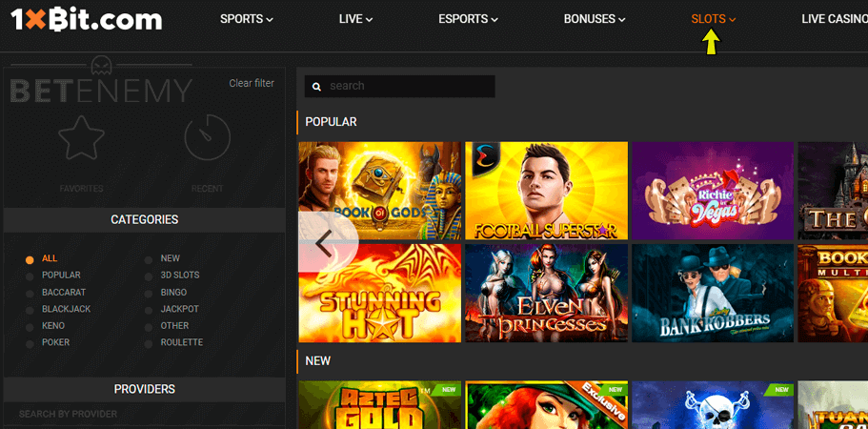
Task: Select the KENO category
Action: (x=53, y=325)
